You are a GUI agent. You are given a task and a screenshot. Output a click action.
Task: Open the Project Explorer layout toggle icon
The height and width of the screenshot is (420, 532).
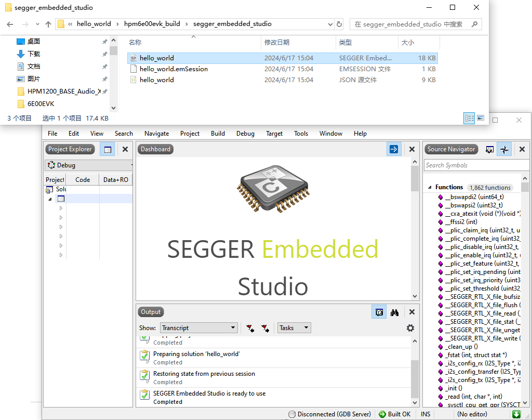pos(108,149)
